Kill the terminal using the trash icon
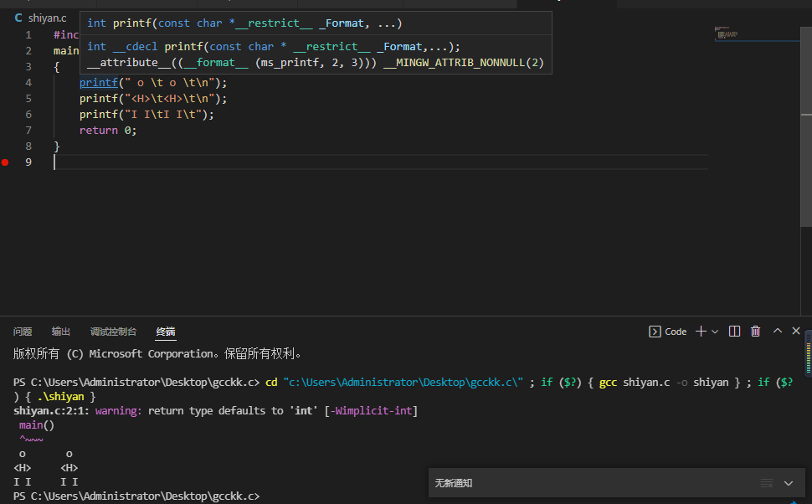This screenshot has width=812, height=504. 755,332
